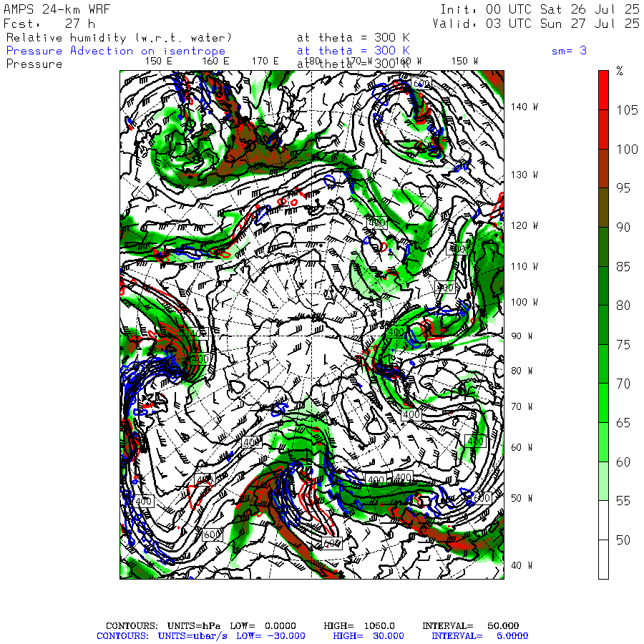Click the "105" value on the color scale
The image size is (644, 644).
coord(627,110)
